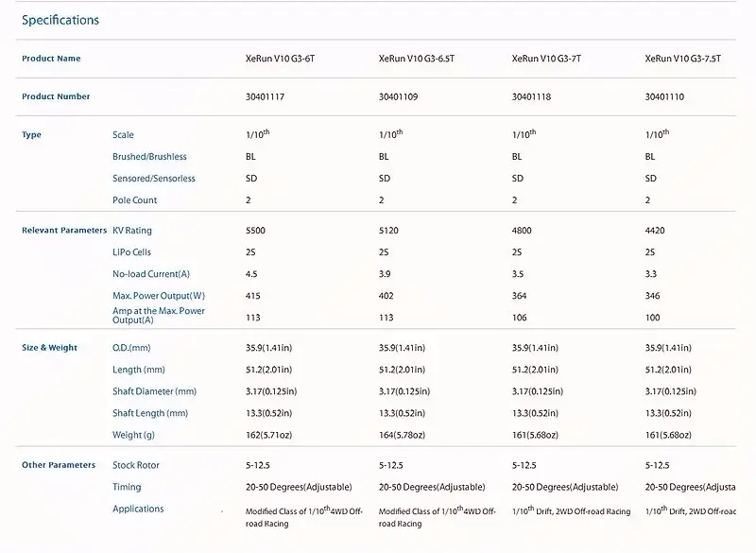Click the Other Parameters section label

(59, 465)
